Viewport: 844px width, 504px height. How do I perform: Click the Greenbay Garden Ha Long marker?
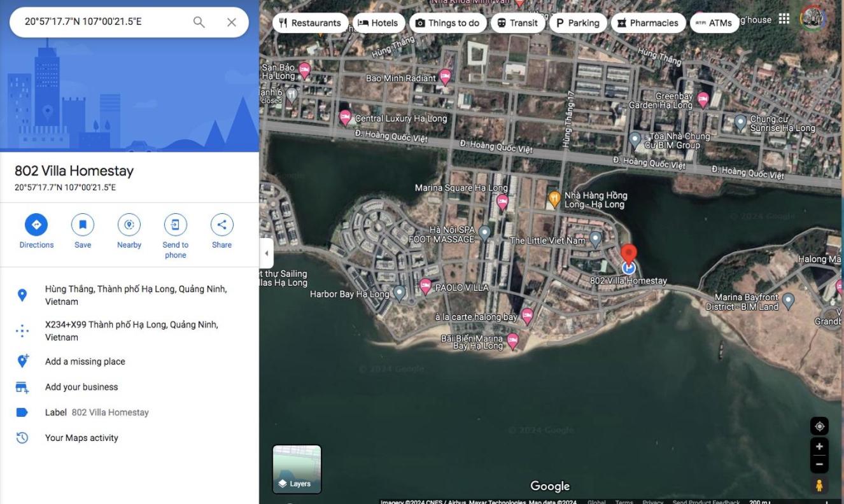pos(703,100)
